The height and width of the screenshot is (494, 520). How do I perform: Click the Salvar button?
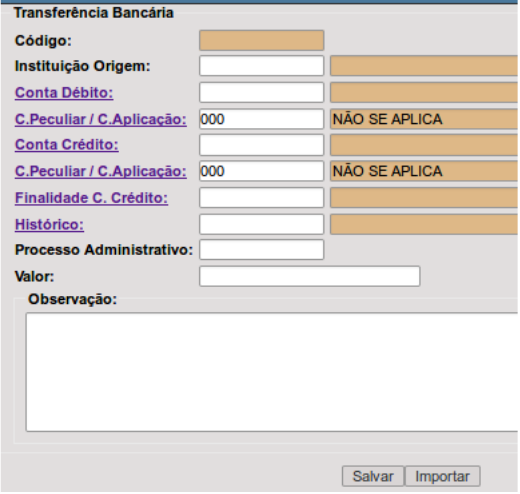point(373,476)
